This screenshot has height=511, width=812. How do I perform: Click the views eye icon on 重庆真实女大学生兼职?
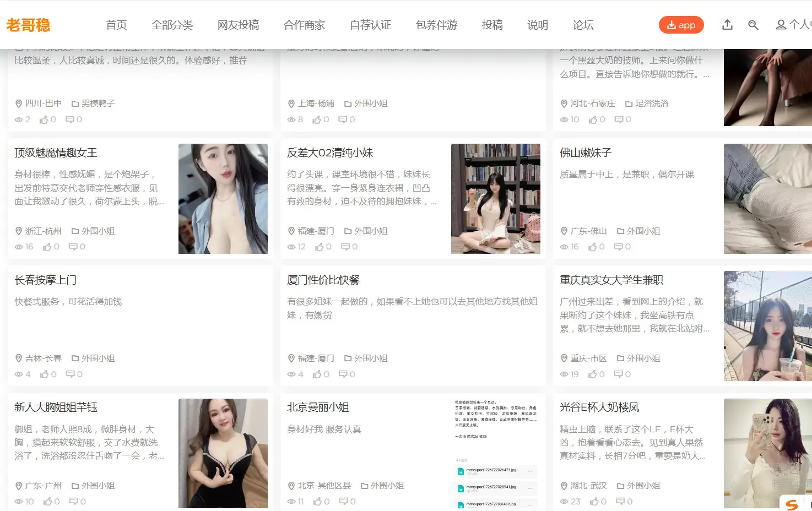click(565, 374)
